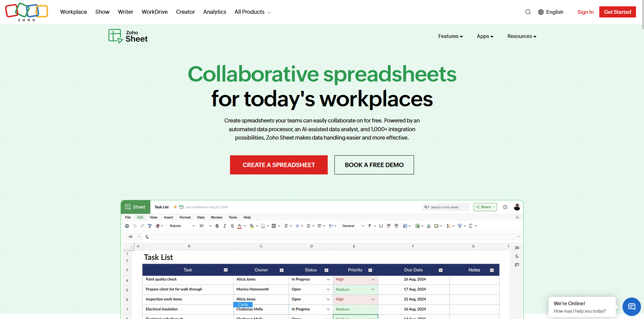The width and height of the screenshot is (644, 319).
Task: Open the blue live chat bubble
Action: [632, 307]
